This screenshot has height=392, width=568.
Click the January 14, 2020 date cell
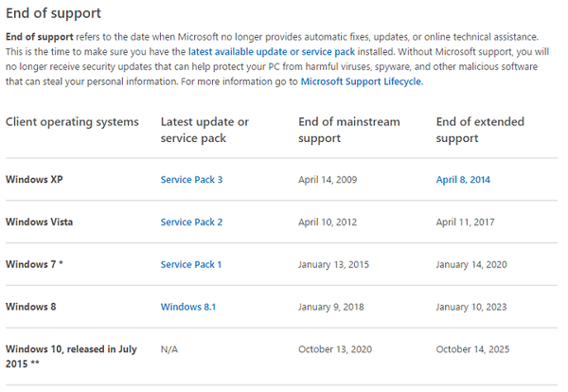click(x=472, y=264)
